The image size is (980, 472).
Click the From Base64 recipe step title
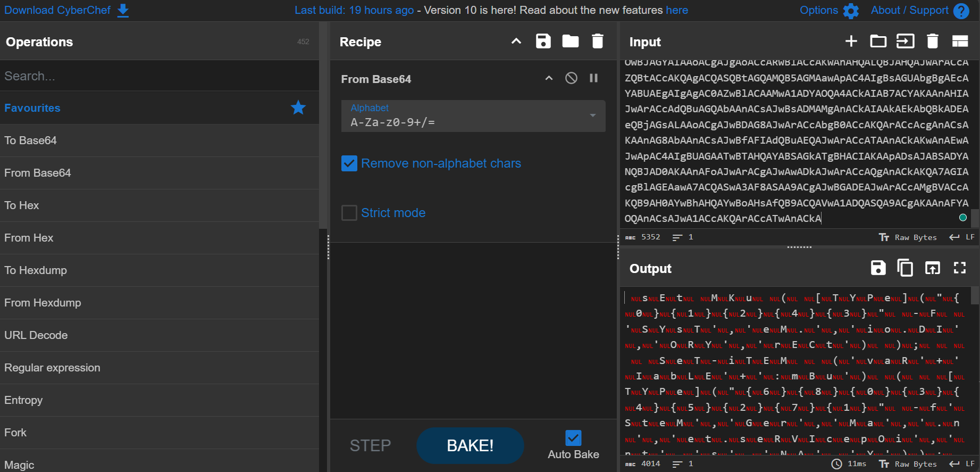click(376, 79)
